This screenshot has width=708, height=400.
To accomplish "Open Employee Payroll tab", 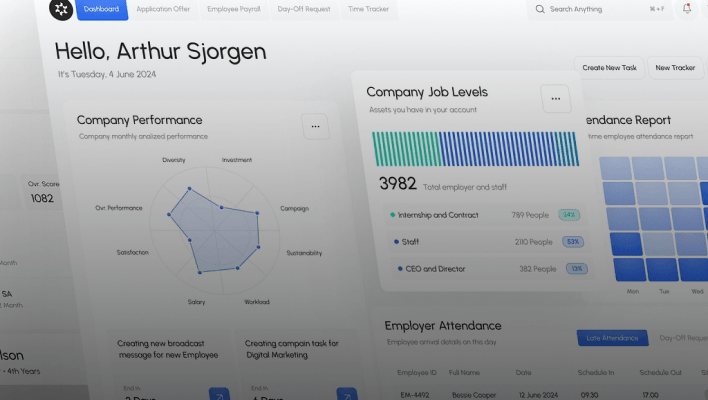I will coord(233,9).
